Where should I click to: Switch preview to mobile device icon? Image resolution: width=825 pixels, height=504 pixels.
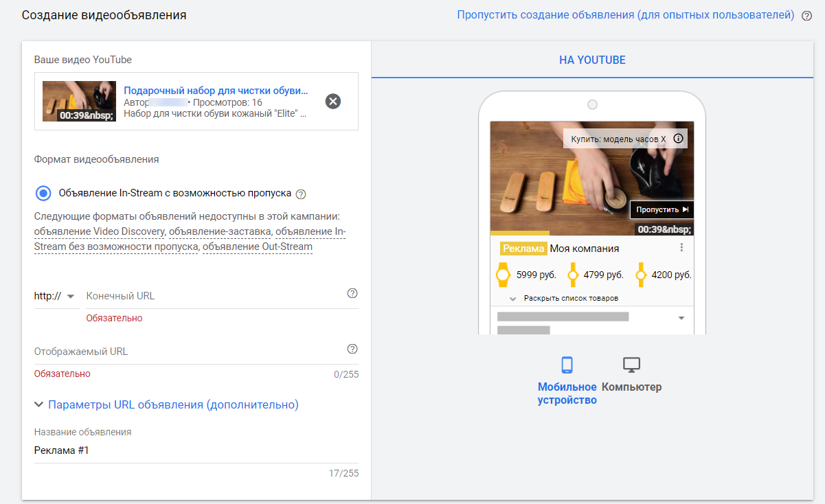click(x=567, y=365)
